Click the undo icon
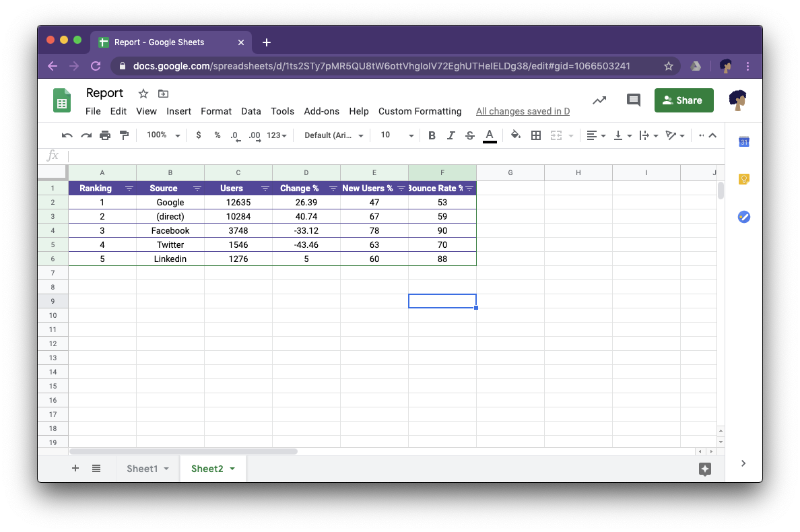The height and width of the screenshot is (532, 800). click(66, 135)
